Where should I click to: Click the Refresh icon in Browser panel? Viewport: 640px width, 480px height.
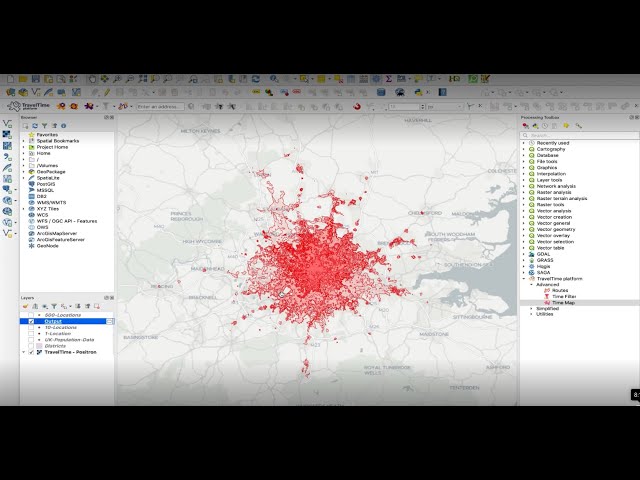click(x=35, y=126)
